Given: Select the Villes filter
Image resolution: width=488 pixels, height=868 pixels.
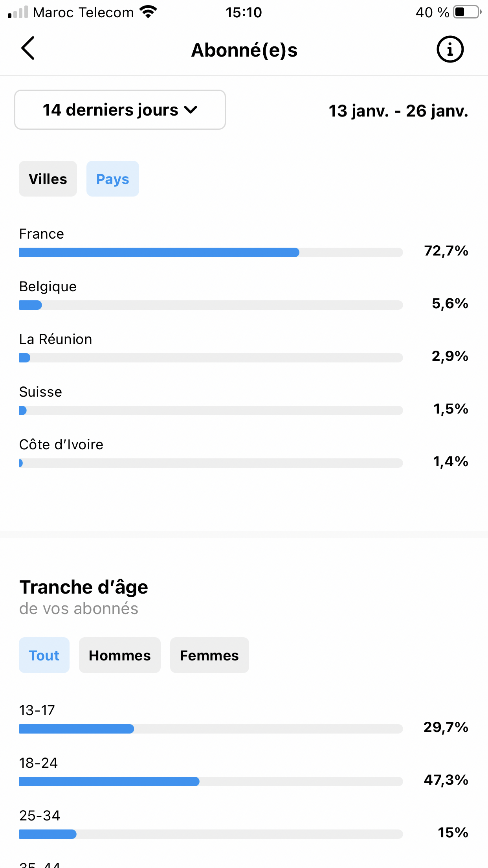Looking at the screenshot, I should (x=48, y=179).
